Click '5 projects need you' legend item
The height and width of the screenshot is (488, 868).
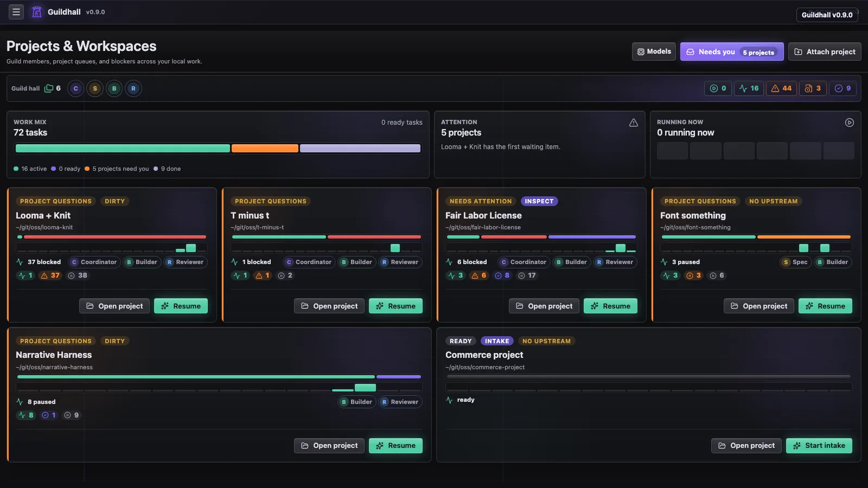click(117, 169)
